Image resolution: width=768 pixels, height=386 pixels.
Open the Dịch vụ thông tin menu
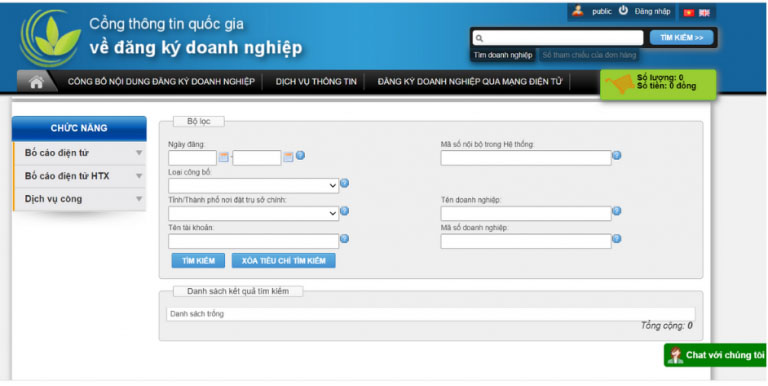(316, 82)
